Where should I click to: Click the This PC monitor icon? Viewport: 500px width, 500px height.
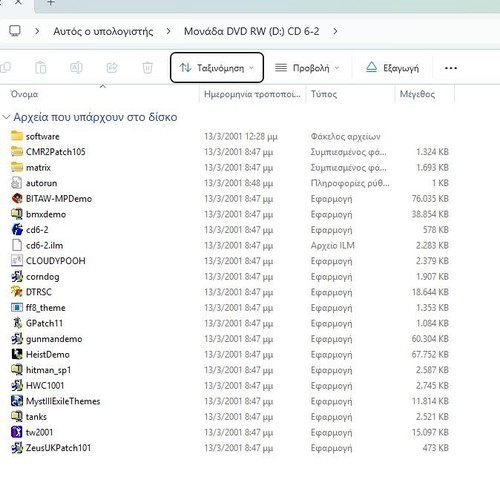tap(15, 31)
